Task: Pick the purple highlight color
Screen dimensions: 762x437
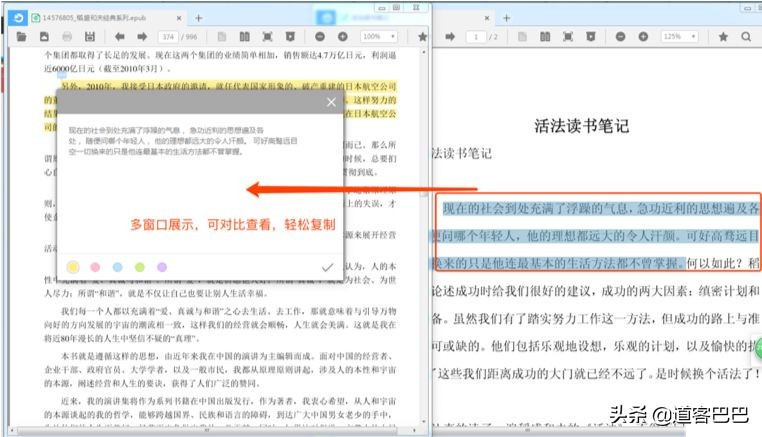Action: (x=162, y=267)
